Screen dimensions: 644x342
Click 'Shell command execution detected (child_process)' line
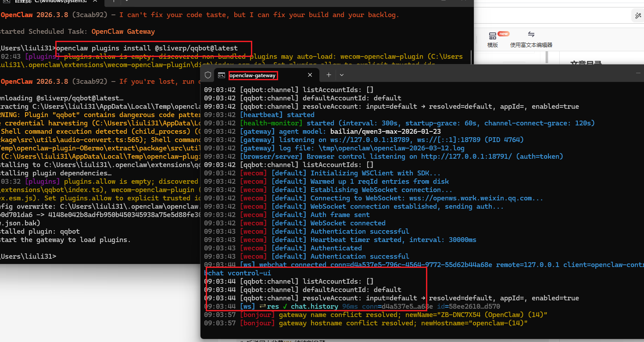(x=100, y=132)
